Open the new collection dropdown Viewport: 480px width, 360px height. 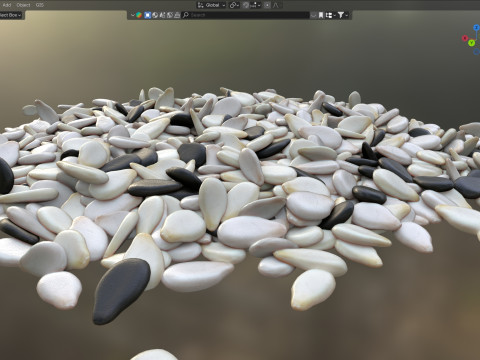(330, 15)
